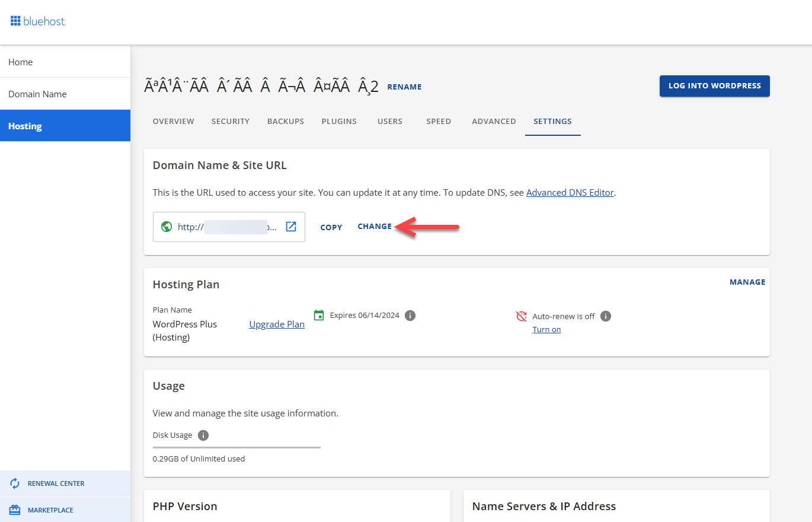Select the Settings tab
Viewport: 812px width, 522px height.
[x=552, y=121]
